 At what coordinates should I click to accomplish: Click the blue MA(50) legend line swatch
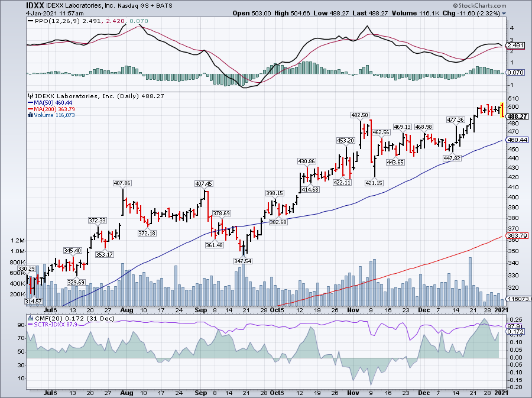point(30,103)
